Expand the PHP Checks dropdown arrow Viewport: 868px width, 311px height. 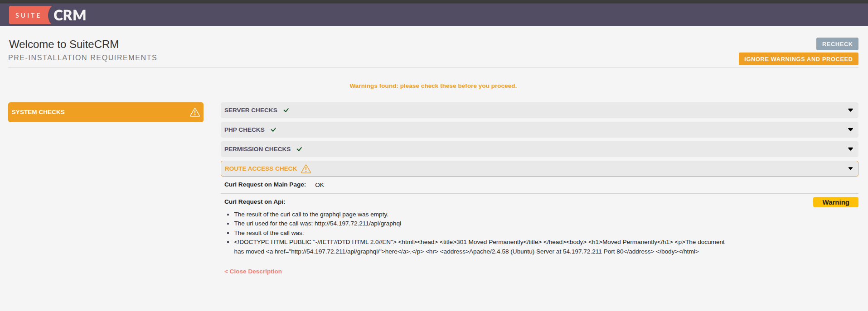point(850,129)
